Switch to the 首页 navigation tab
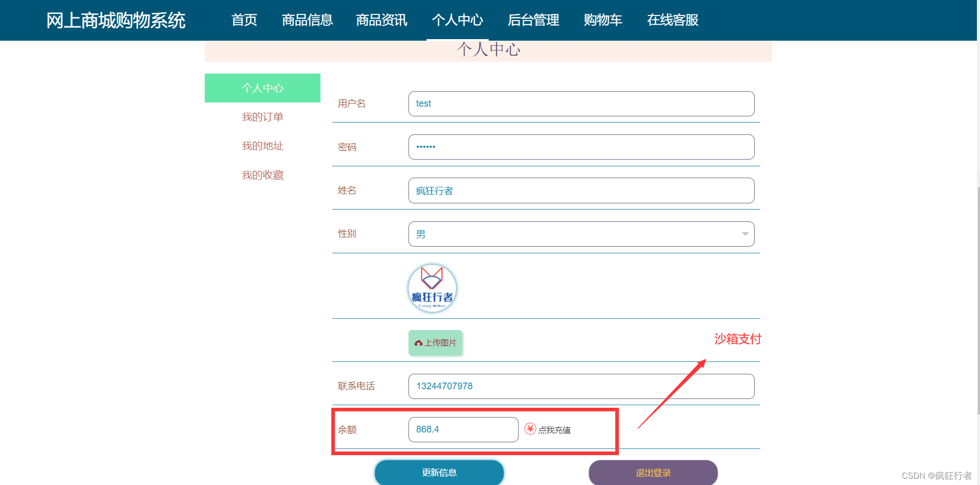The image size is (980, 485). click(244, 20)
